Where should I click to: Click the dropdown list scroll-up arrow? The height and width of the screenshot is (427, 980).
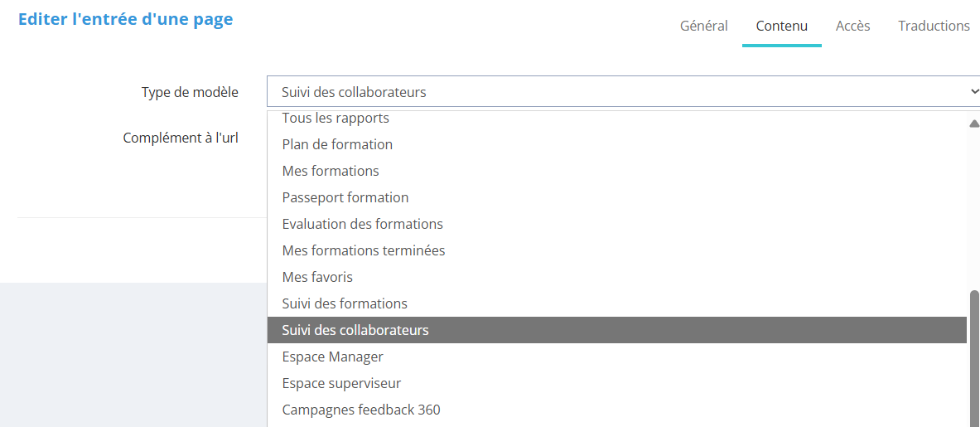click(x=974, y=124)
